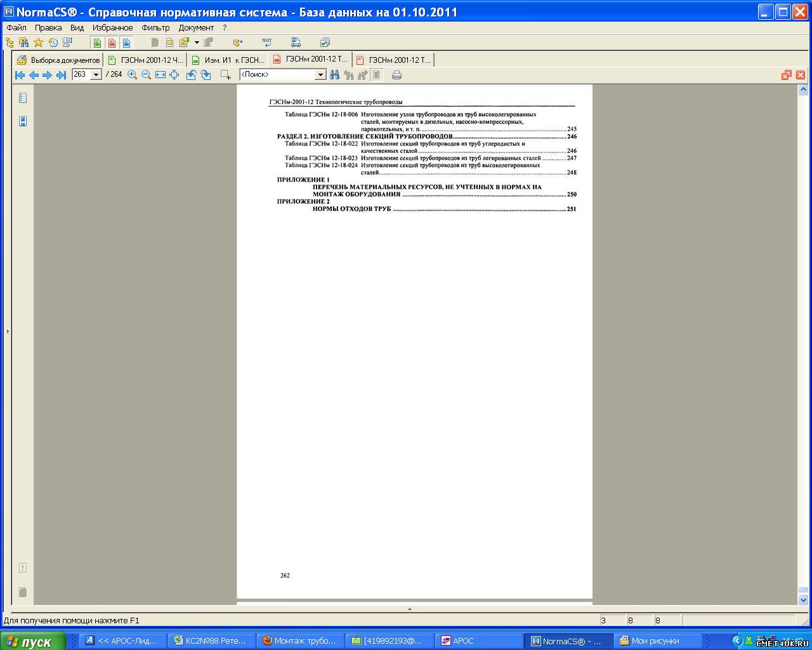Open the Документ menu
812x650 pixels.
coord(196,28)
